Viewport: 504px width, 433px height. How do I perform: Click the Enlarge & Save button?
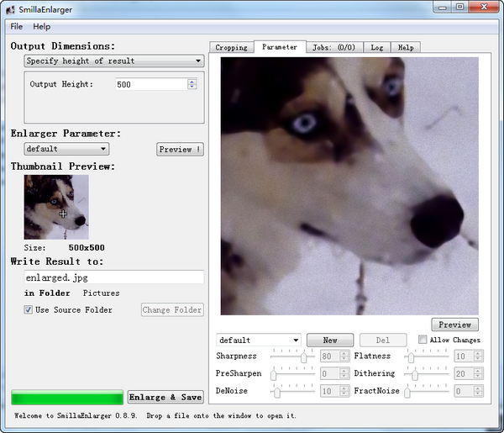[165, 397]
